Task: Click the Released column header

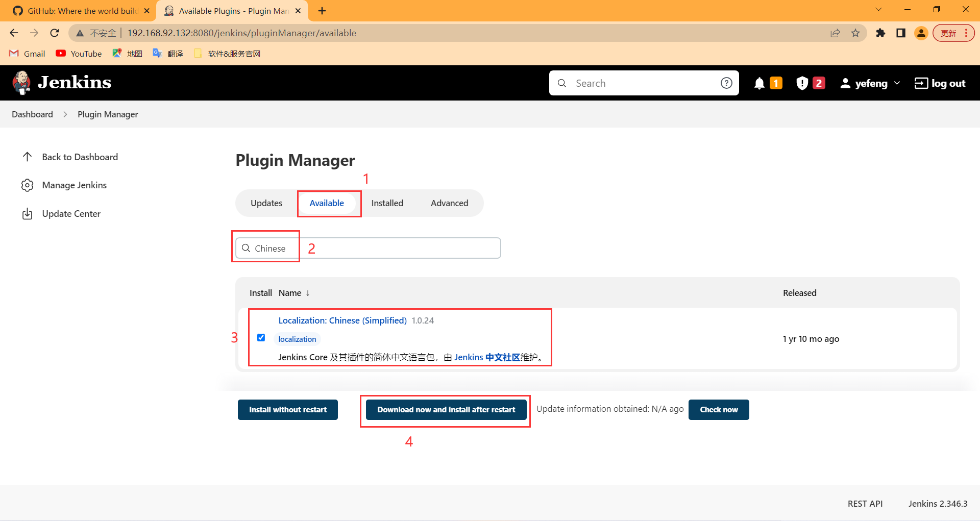Action: point(799,293)
